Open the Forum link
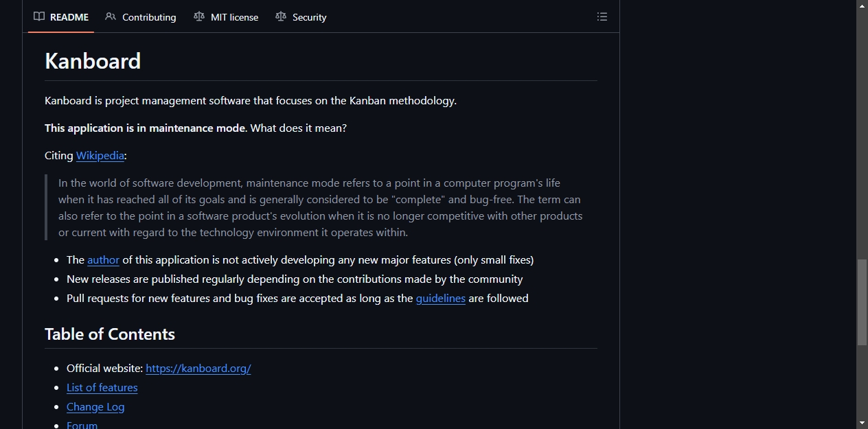 82,425
